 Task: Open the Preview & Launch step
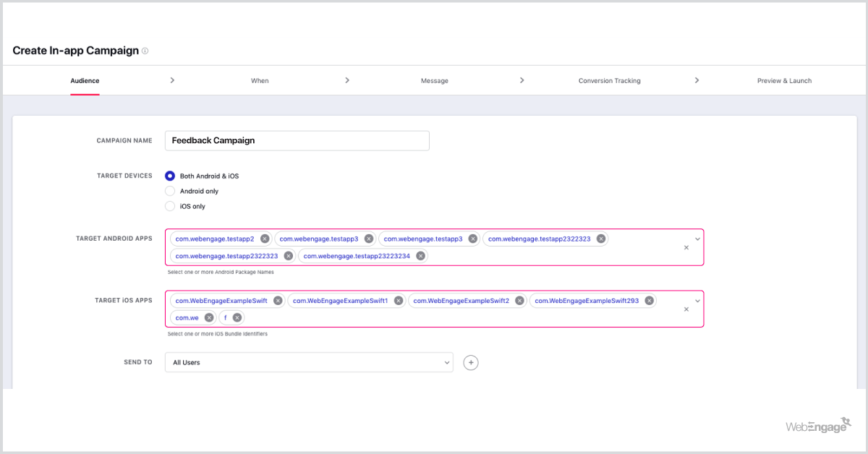click(784, 81)
